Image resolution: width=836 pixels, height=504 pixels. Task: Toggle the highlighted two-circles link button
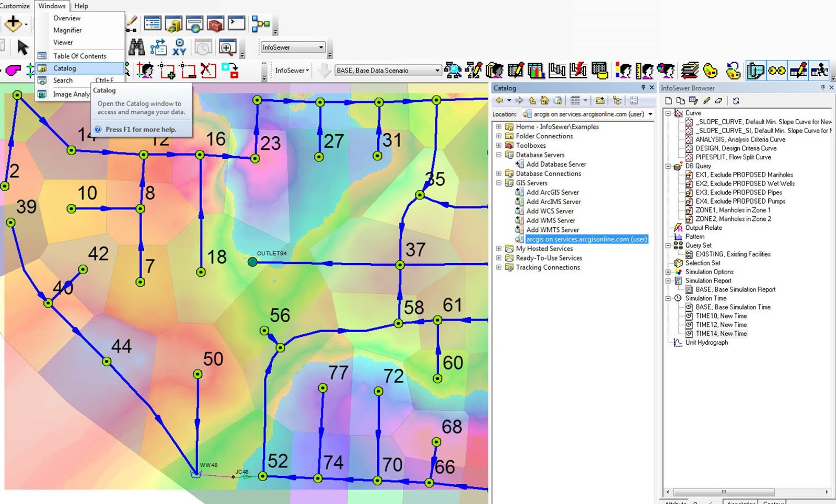click(776, 70)
